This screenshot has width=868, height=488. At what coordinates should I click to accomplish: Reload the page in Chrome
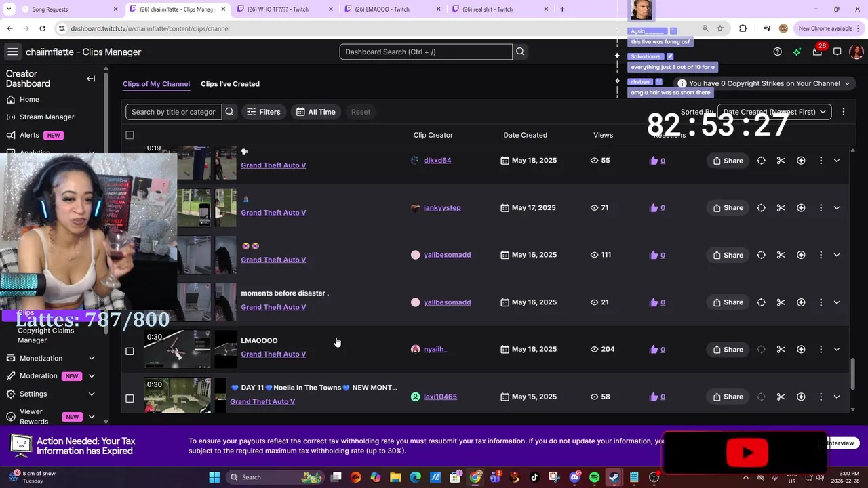(x=42, y=28)
